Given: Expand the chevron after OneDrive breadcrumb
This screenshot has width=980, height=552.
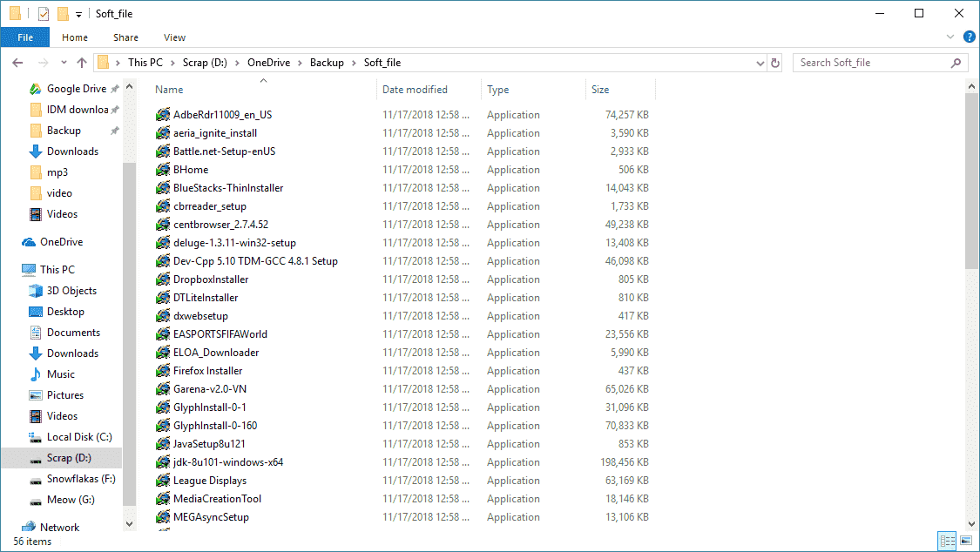Looking at the screenshot, I should pos(300,63).
